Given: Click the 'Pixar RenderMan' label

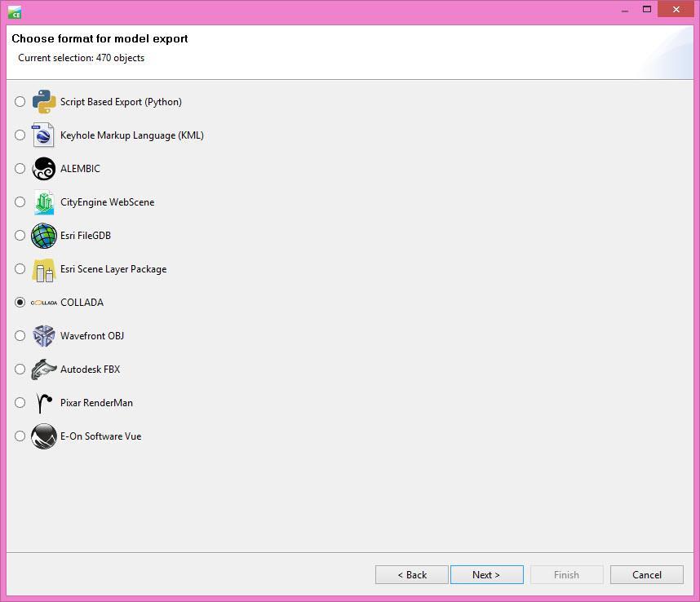Looking at the screenshot, I should click(96, 403).
